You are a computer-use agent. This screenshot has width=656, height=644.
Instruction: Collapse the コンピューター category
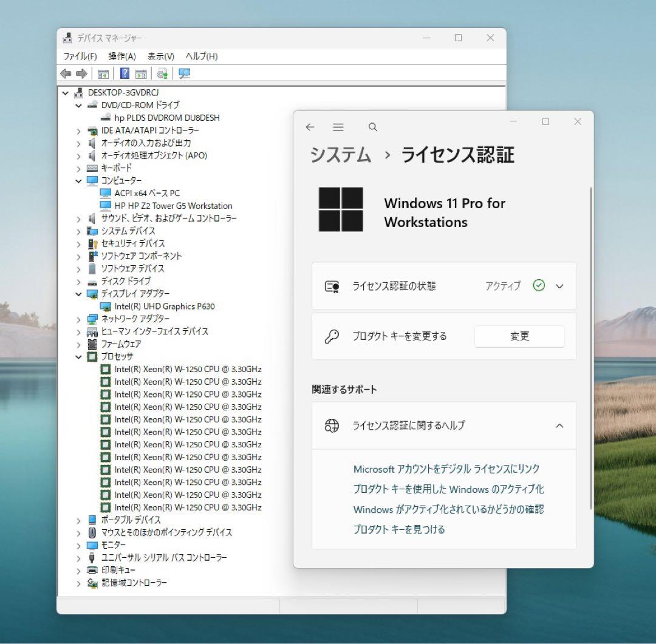pos(78,181)
